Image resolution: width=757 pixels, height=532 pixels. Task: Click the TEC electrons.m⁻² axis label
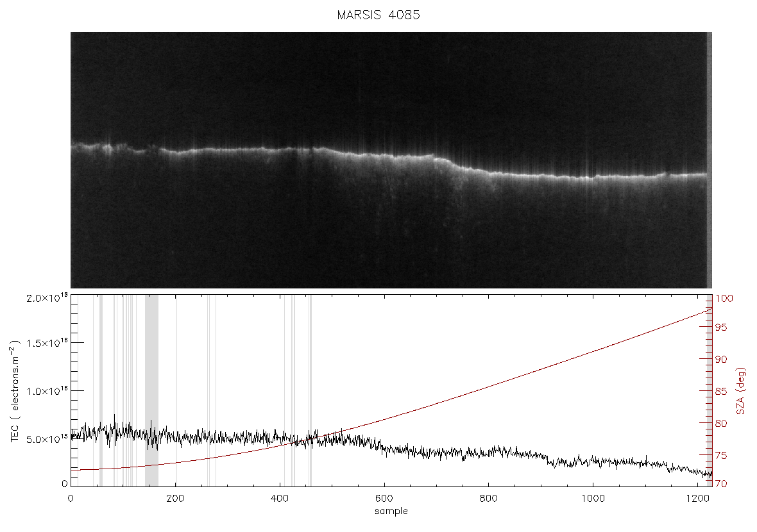pos(15,391)
